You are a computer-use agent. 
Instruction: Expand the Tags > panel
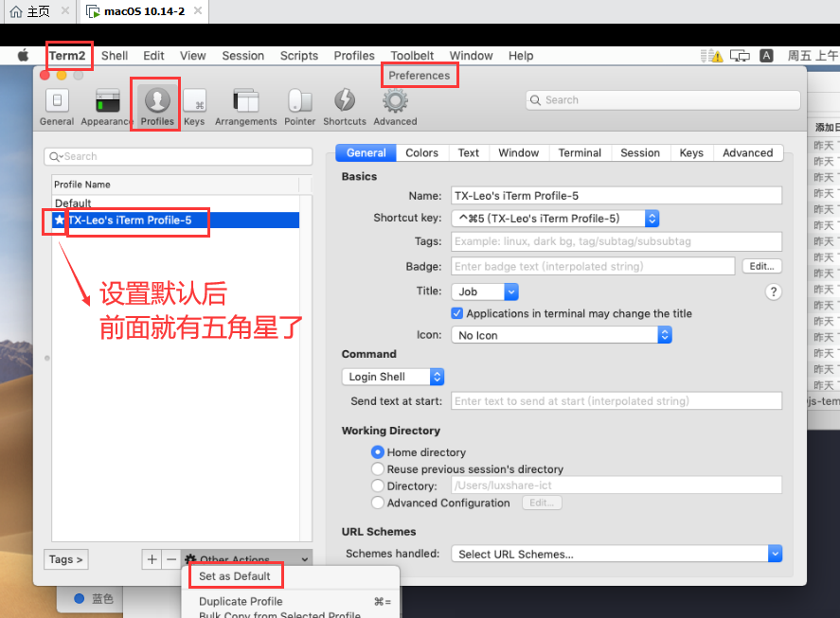pos(66,559)
